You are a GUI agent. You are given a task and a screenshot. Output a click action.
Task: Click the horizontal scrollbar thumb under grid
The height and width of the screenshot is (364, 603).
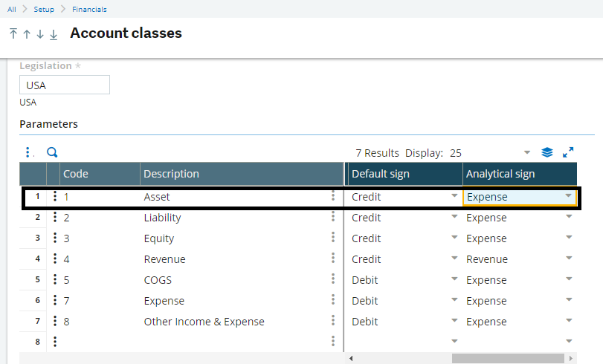pyautogui.click(x=508, y=358)
